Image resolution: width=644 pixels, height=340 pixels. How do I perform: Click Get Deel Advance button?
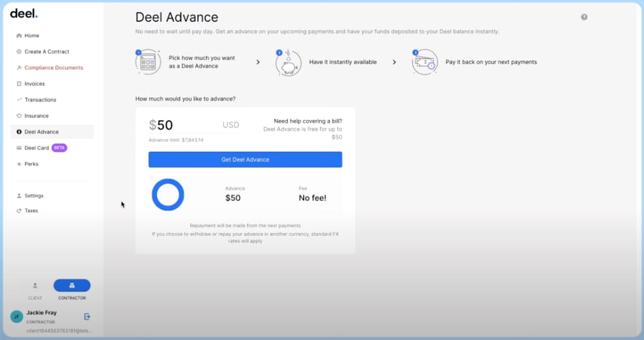pyautogui.click(x=245, y=160)
